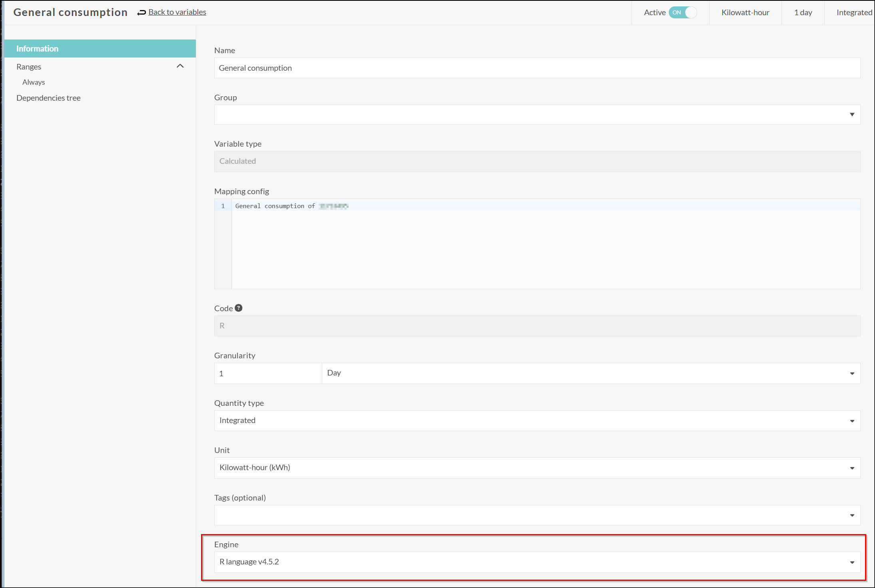Select the Always range item
This screenshot has height=588, width=875.
point(34,82)
